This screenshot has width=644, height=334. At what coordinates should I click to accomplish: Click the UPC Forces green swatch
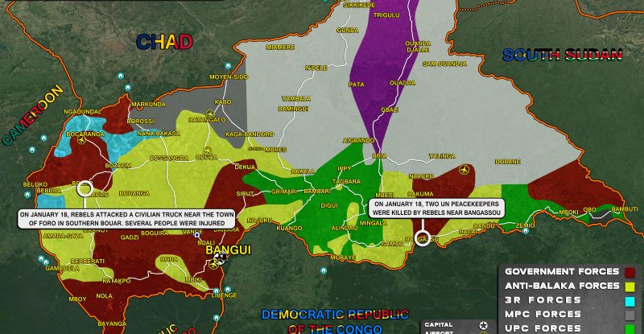[x=631, y=328]
